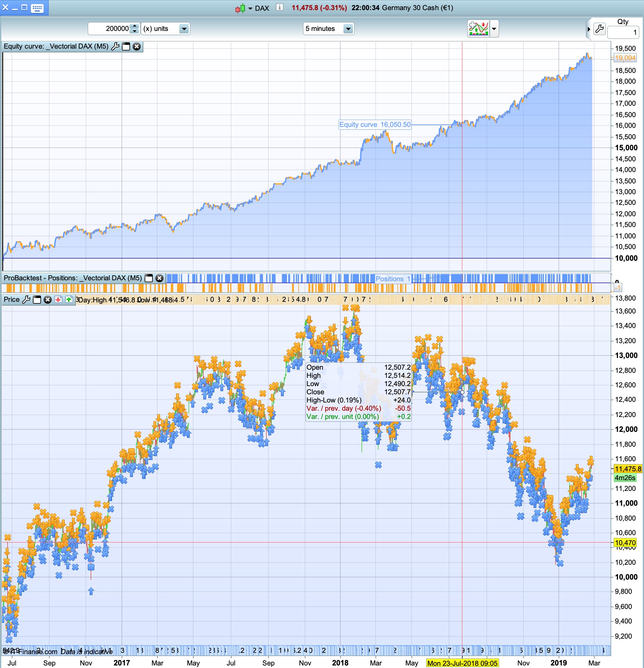Click the green up-arrow icon in Price panel
Viewport: 644px width, 668px height.
coord(69,300)
